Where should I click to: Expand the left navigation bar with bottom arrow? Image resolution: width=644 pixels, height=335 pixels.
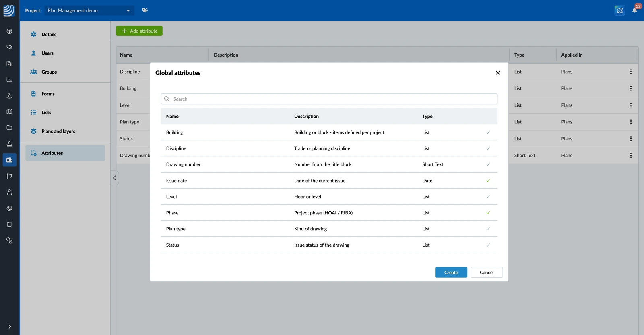[x=10, y=327]
